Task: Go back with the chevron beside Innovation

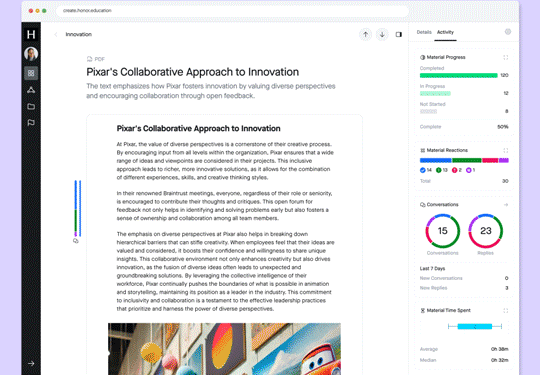Action: click(56, 34)
